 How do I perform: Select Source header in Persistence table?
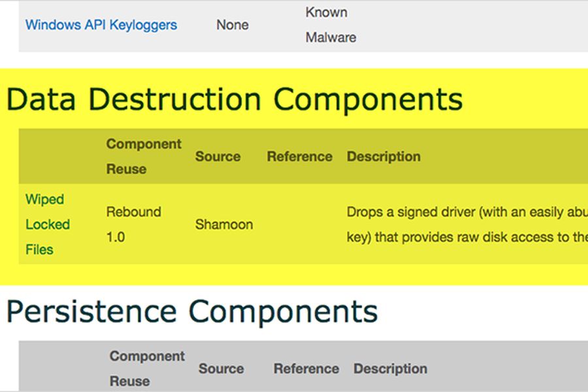pos(221,368)
